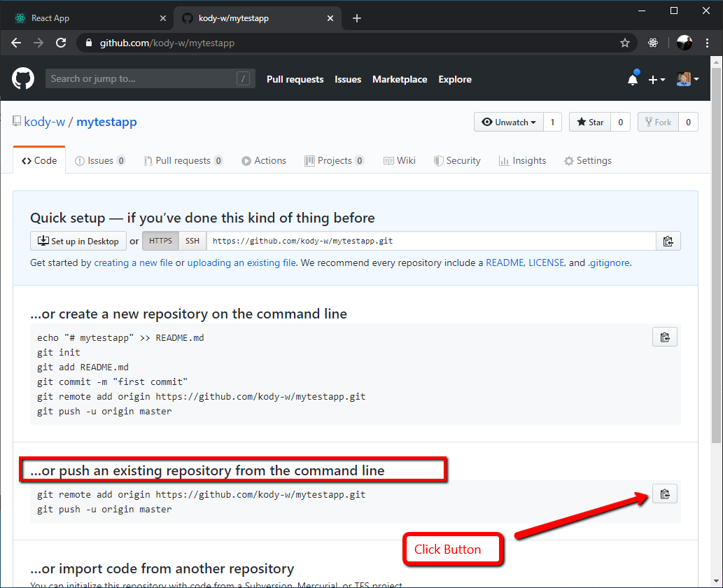Image resolution: width=723 pixels, height=588 pixels.
Task: Open the plus create-new menu
Action: 657,80
